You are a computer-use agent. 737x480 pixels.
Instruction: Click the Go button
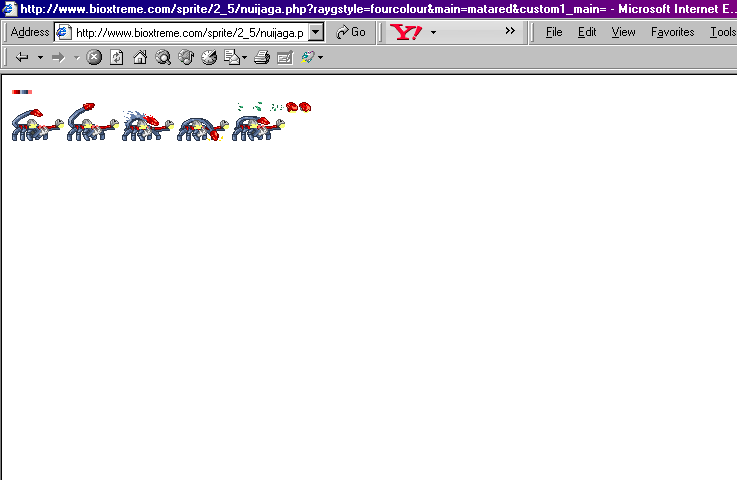[x=351, y=32]
